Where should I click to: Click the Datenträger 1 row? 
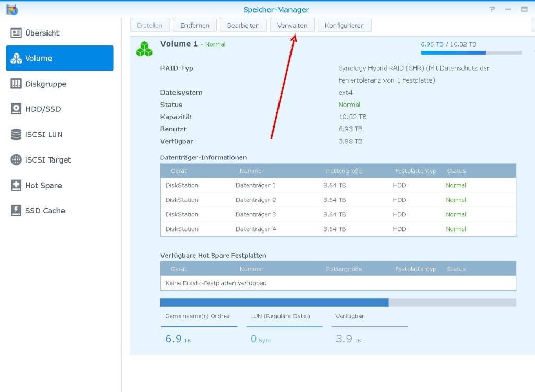click(338, 185)
